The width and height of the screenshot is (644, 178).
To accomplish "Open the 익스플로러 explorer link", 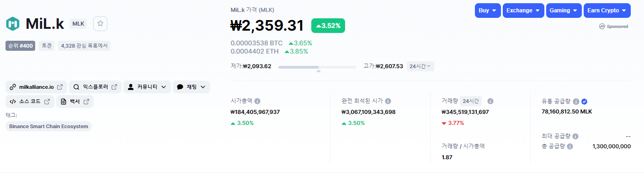I will [95, 87].
